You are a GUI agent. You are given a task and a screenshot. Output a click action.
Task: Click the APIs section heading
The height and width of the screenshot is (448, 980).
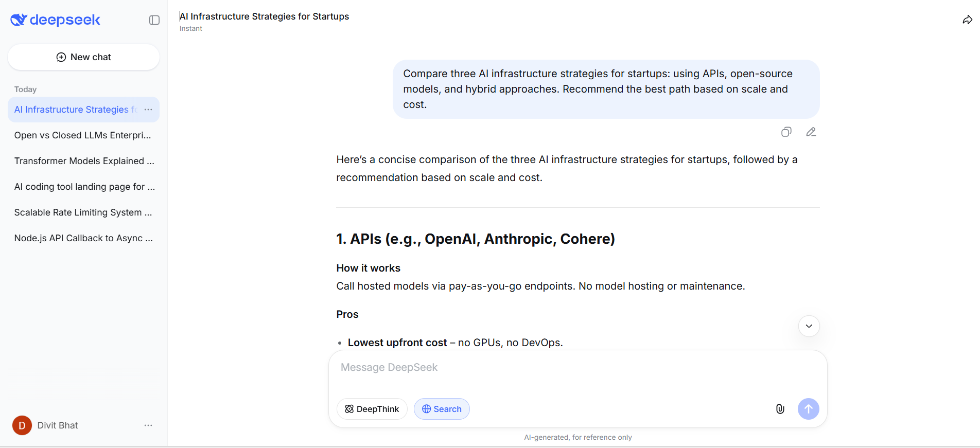click(476, 239)
